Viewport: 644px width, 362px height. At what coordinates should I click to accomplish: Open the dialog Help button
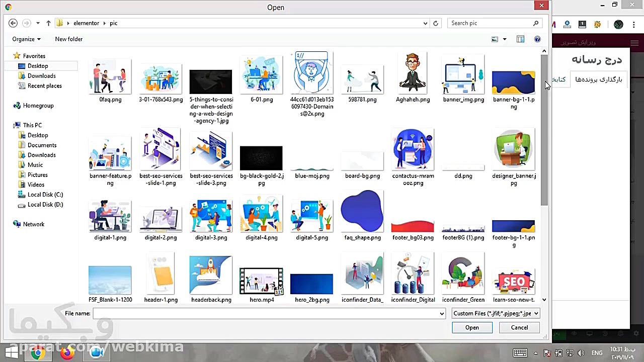point(537,39)
